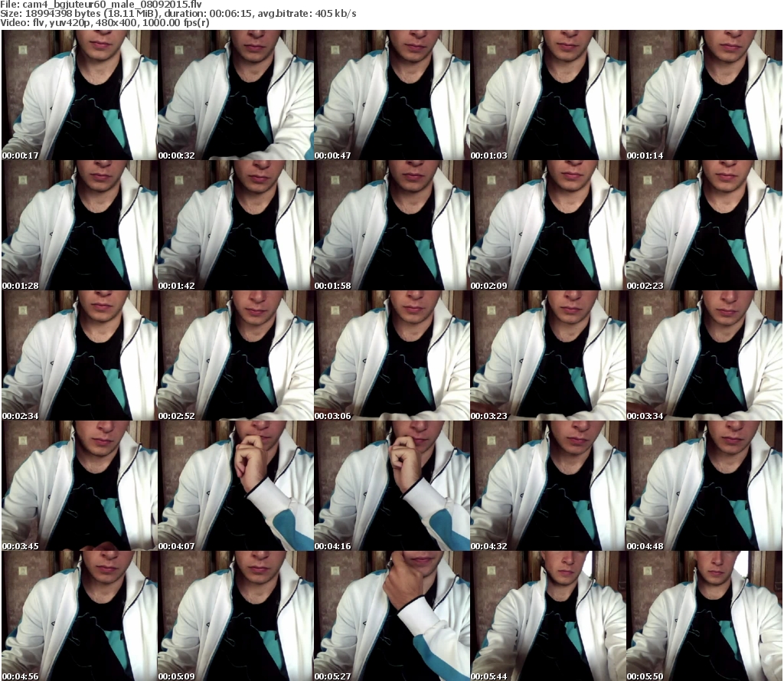Click the 00:04:07 video frame
This screenshot has height=681, width=784.
coord(236,486)
